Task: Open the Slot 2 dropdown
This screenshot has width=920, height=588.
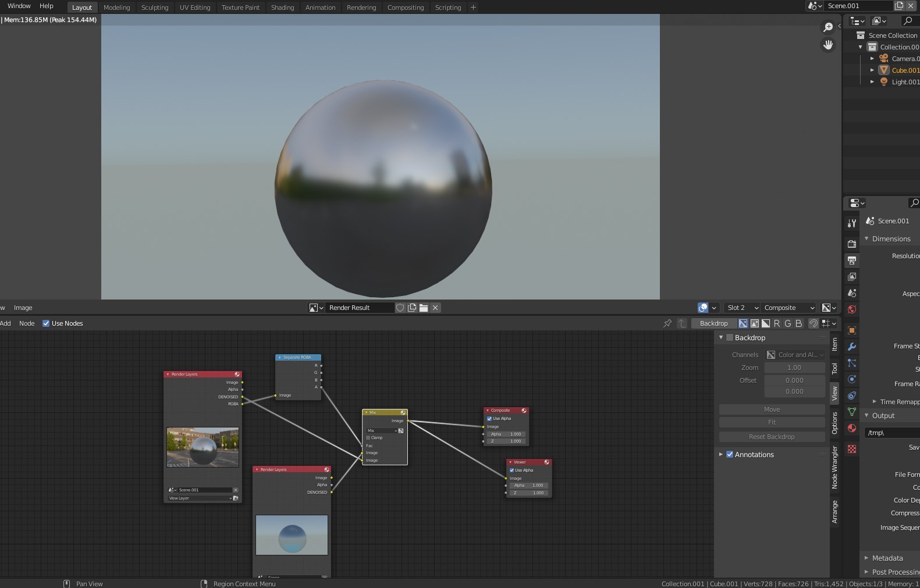Action: (x=742, y=308)
